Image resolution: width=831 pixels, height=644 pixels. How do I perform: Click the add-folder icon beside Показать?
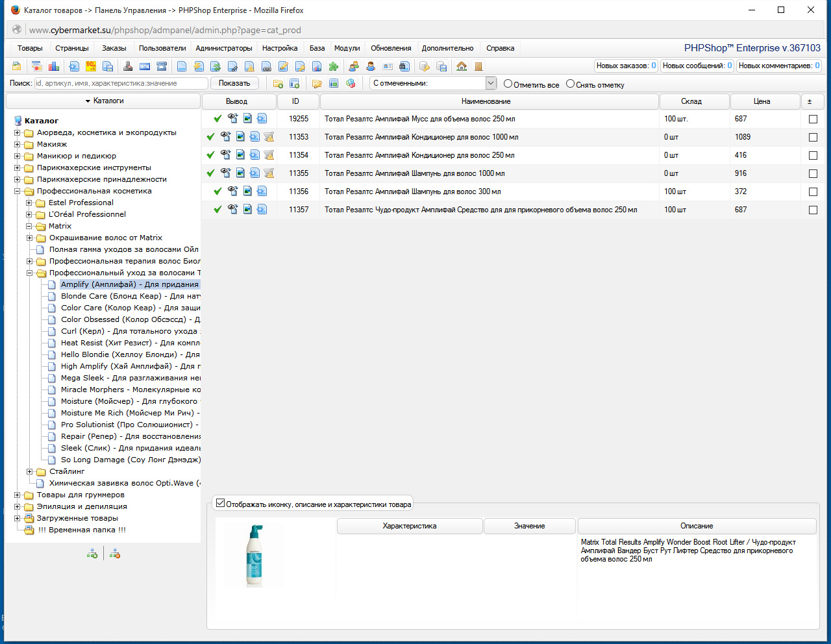coord(278,84)
